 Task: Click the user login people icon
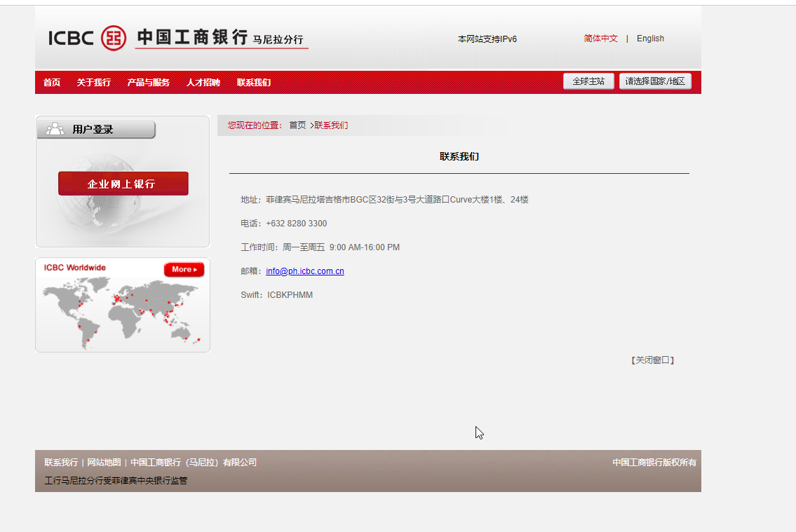pos(55,129)
